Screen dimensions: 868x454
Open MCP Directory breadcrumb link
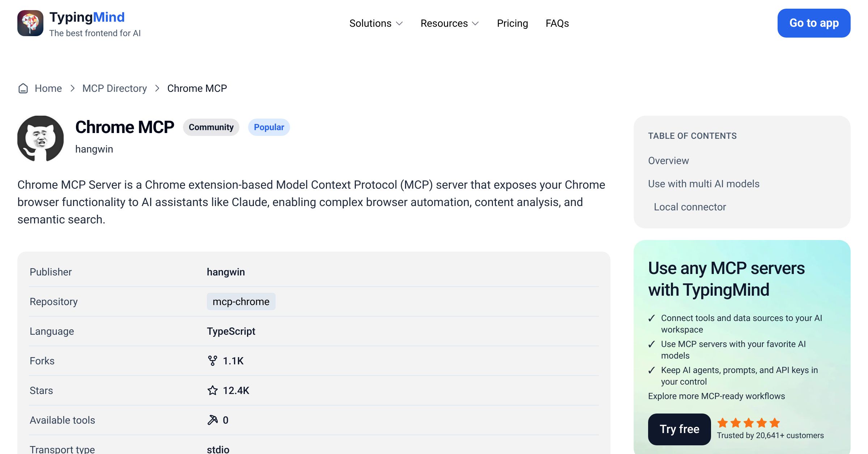(x=115, y=88)
